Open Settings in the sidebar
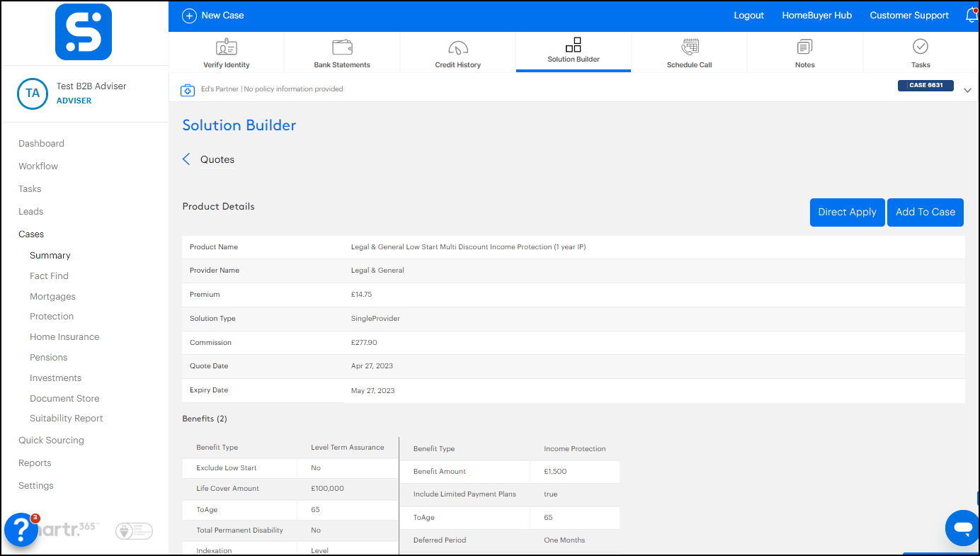 [x=36, y=485]
